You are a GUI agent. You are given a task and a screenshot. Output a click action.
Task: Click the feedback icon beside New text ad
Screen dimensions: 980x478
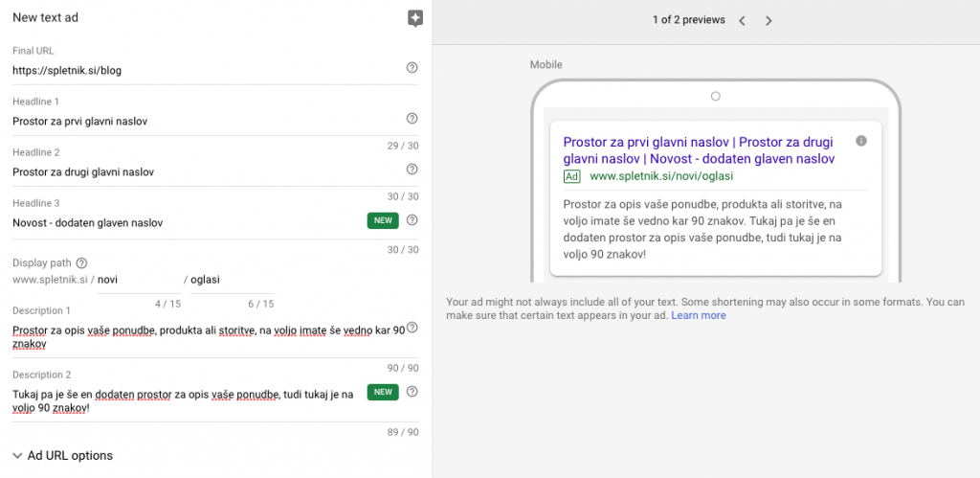click(414, 18)
